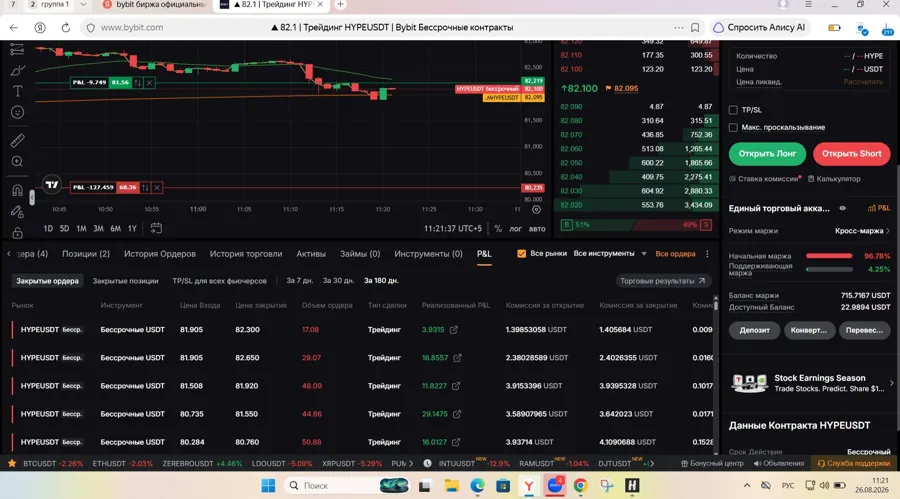This screenshot has width=900, height=499.
Task: Click the S 49% sell ratio indicator
Action: (697, 225)
